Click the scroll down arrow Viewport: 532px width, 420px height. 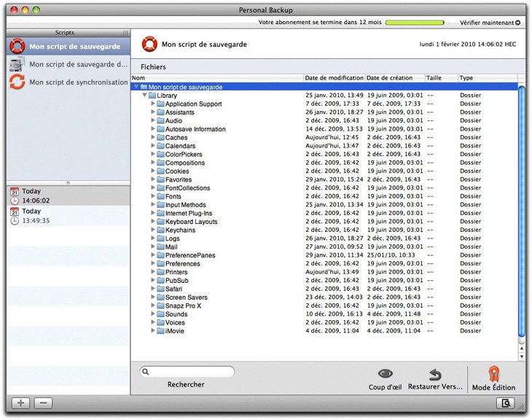click(x=522, y=357)
